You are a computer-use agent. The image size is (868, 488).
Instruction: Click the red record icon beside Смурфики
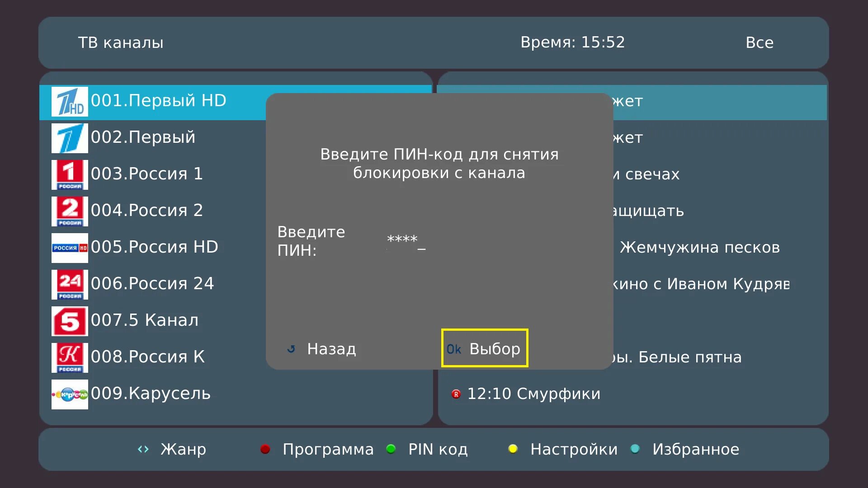pos(456,394)
